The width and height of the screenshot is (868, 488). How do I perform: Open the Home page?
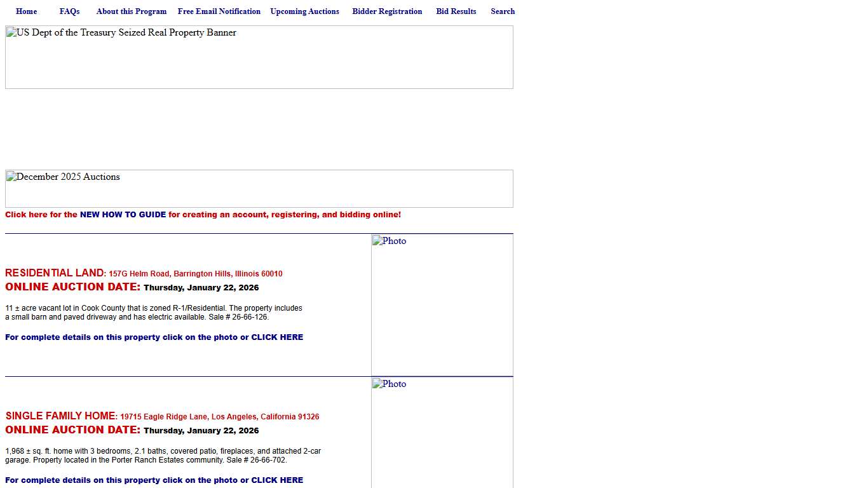tap(26, 11)
